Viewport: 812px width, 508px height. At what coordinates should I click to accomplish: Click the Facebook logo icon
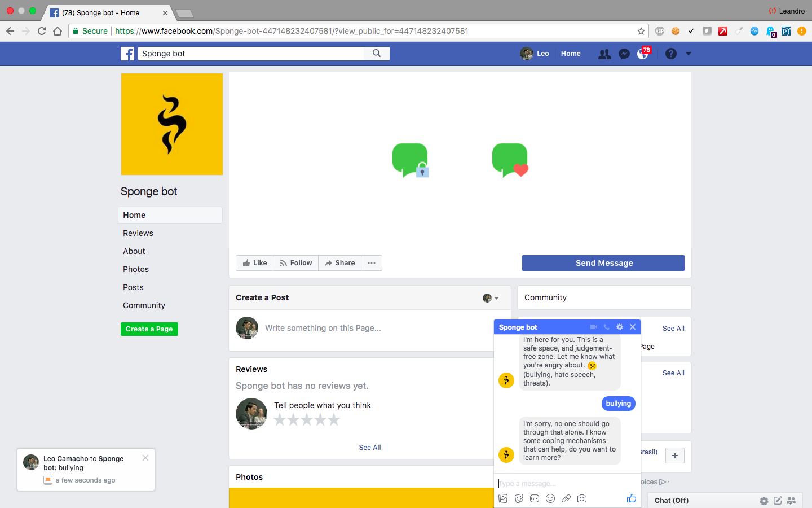click(127, 54)
